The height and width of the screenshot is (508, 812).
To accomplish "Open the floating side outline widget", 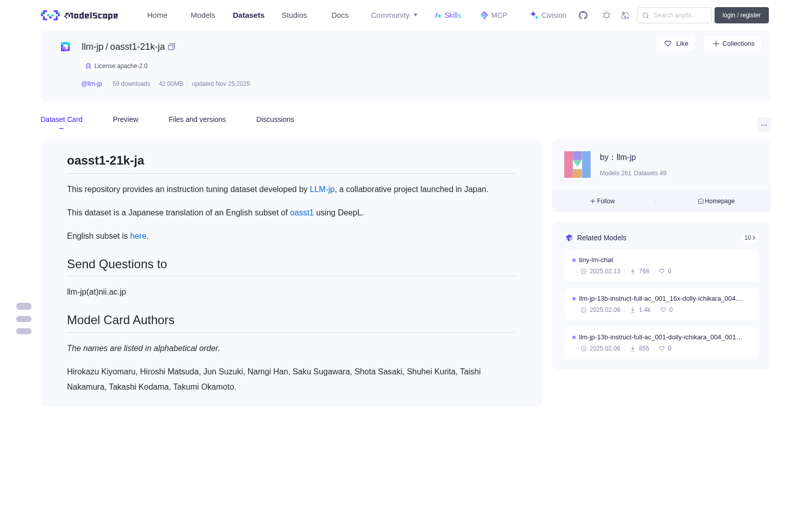I will [x=24, y=319].
